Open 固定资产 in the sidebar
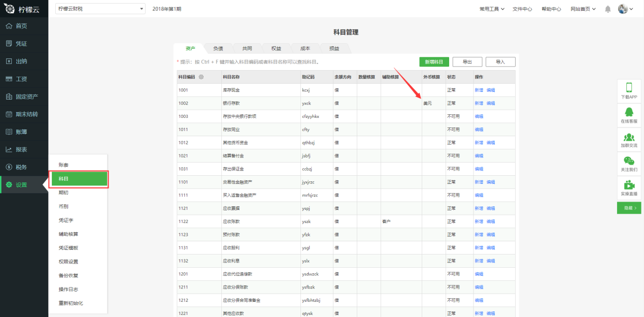Viewport: 644px width, 317px height. click(24, 97)
